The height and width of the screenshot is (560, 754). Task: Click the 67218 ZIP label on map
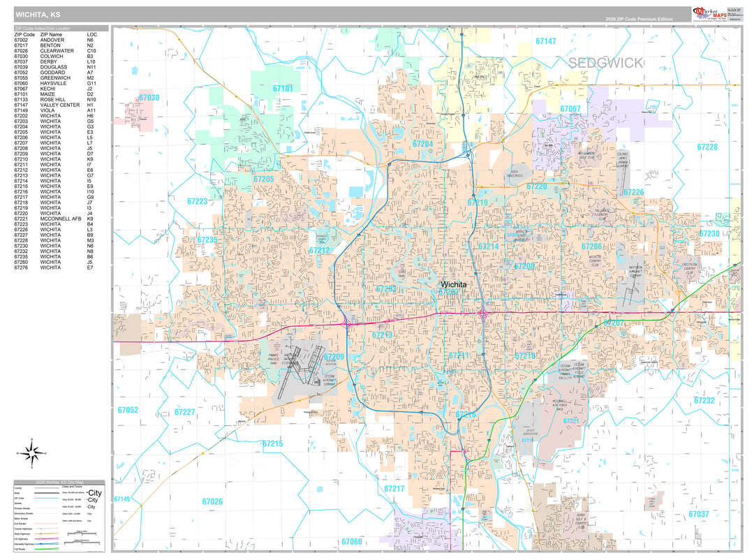tap(525, 355)
